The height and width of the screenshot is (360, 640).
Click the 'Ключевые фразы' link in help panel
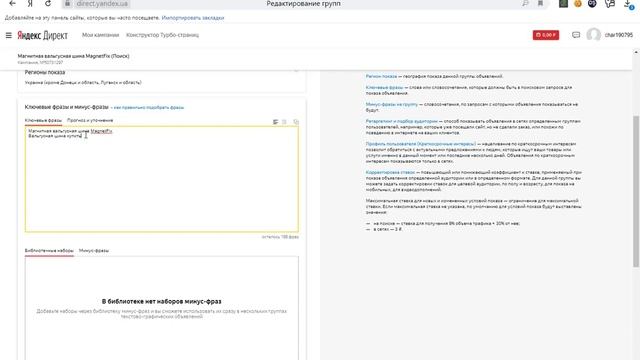tap(384, 87)
